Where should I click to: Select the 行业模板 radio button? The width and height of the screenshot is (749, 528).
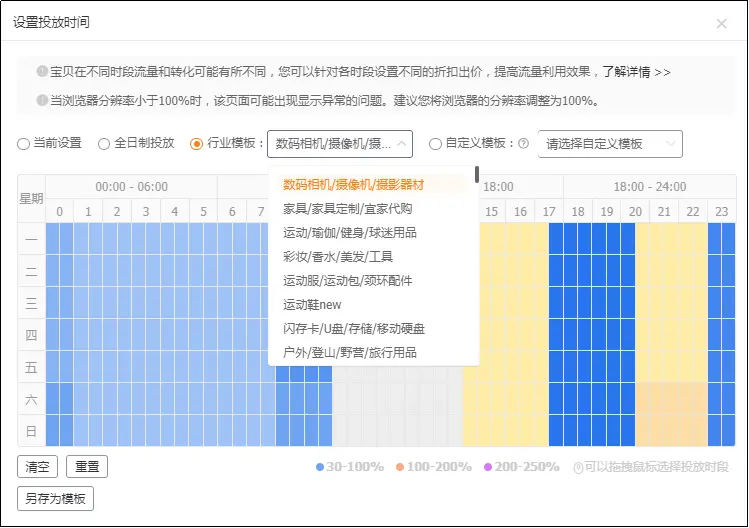[x=197, y=144]
